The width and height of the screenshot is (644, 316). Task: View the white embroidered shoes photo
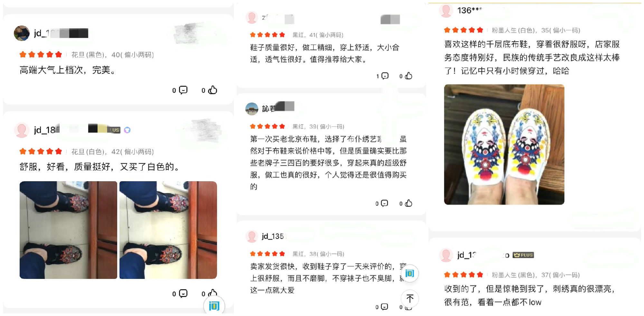coord(504,144)
